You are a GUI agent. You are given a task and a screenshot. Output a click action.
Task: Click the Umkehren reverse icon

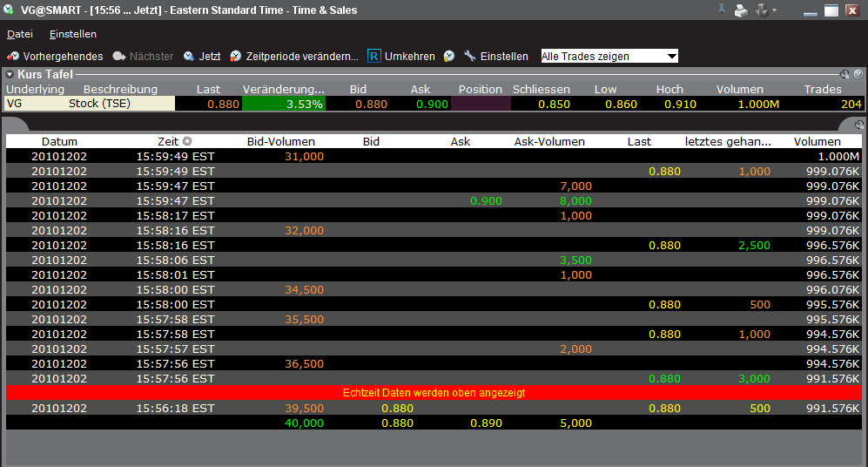pyautogui.click(x=374, y=57)
